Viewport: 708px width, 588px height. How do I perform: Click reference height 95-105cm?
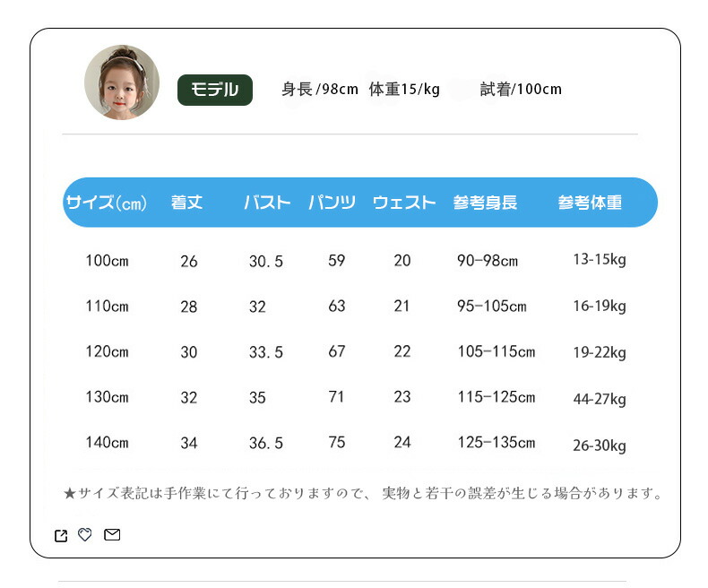coord(492,307)
